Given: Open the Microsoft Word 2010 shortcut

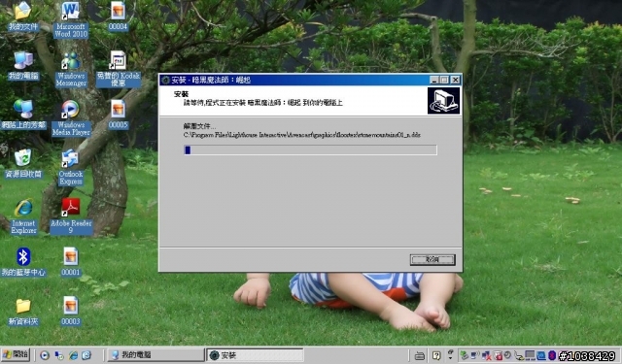Looking at the screenshot, I should 71,19.
